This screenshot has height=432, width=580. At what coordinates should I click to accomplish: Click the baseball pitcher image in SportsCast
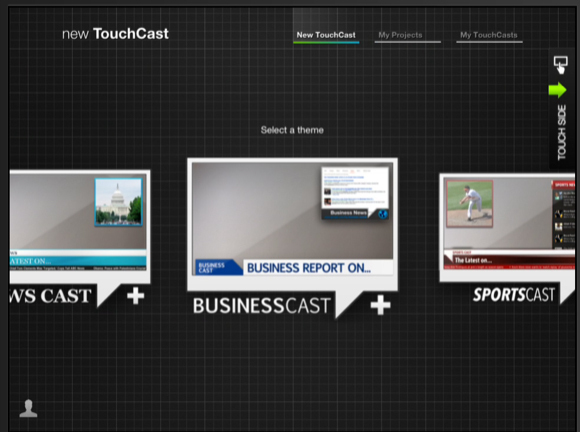[469, 203]
